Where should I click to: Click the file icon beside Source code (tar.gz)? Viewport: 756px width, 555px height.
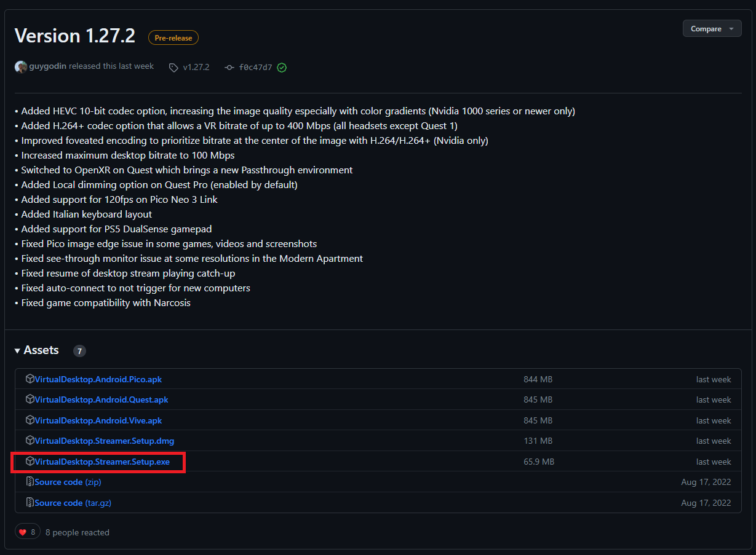click(30, 503)
